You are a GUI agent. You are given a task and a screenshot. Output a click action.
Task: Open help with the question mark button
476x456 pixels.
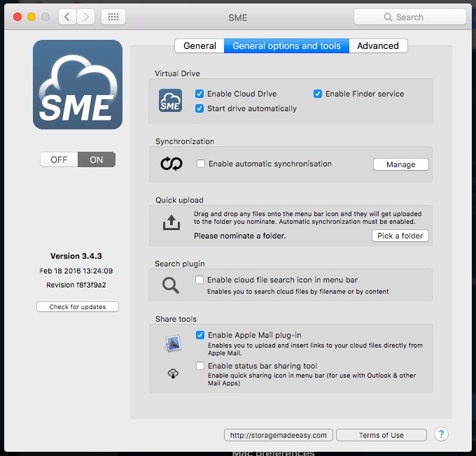click(x=441, y=434)
